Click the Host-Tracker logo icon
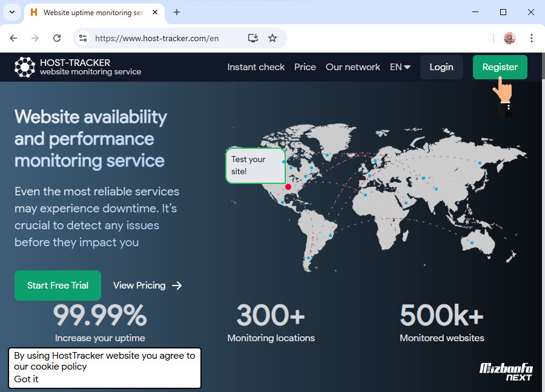The width and height of the screenshot is (545, 392). pos(25,67)
